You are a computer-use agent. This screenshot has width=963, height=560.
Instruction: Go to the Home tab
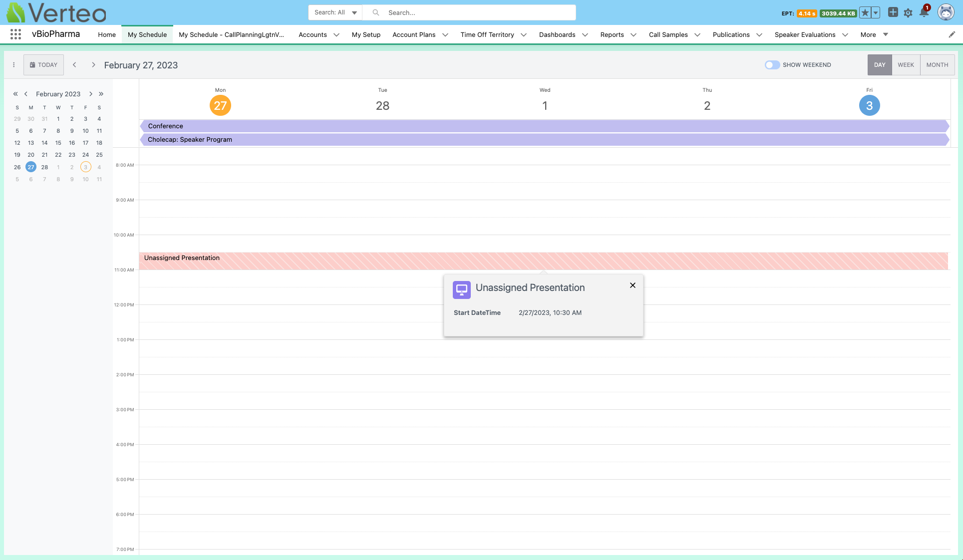point(107,34)
